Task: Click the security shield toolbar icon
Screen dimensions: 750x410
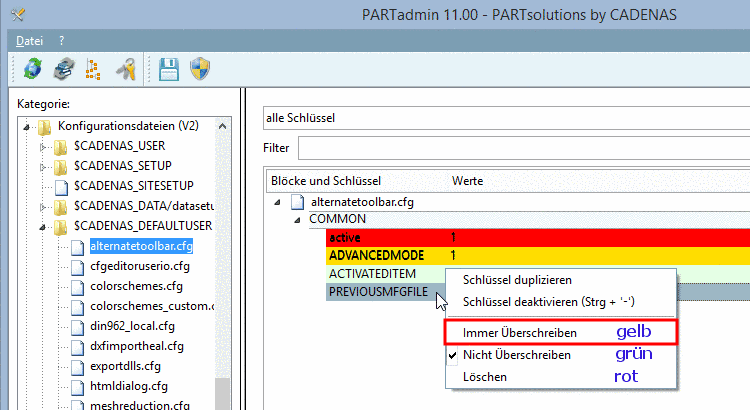Action: click(200, 69)
